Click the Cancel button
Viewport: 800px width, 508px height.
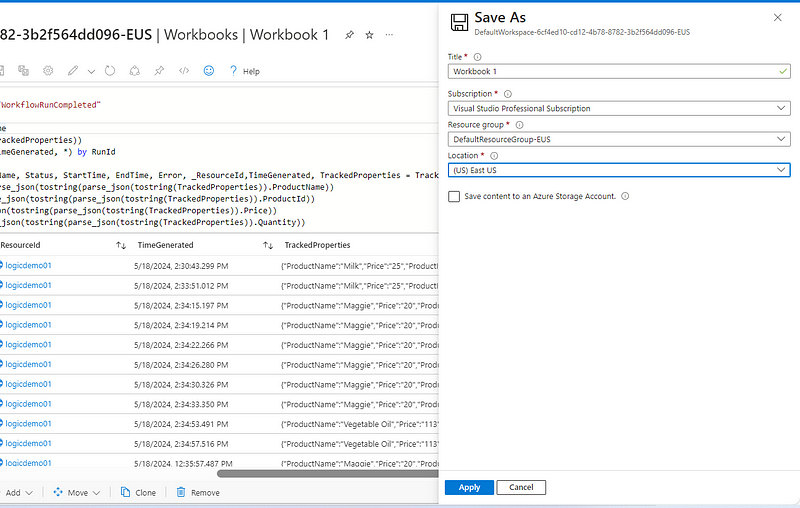(x=521, y=488)
